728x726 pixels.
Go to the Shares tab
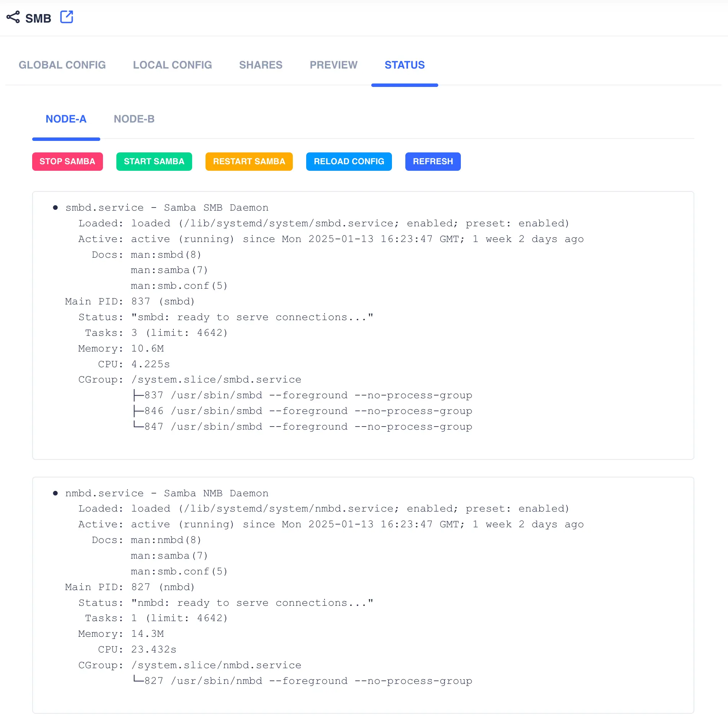261,65
